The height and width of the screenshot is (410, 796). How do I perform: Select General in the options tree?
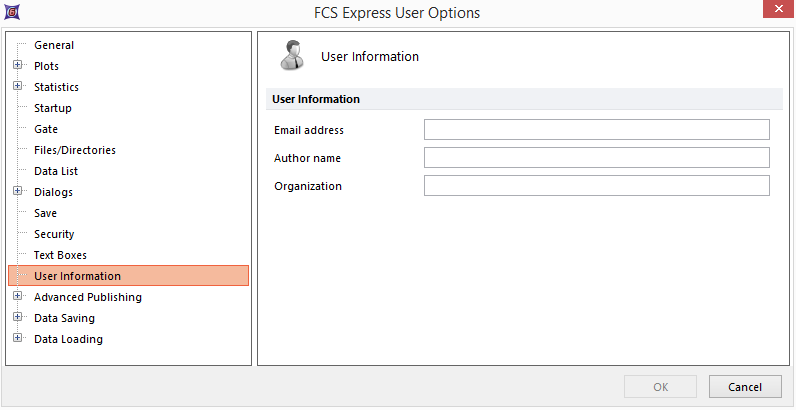[54, 45]
